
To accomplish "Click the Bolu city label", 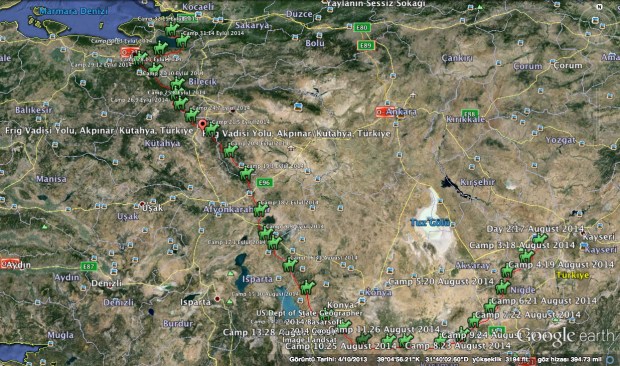I will click(x=315, y=43).
